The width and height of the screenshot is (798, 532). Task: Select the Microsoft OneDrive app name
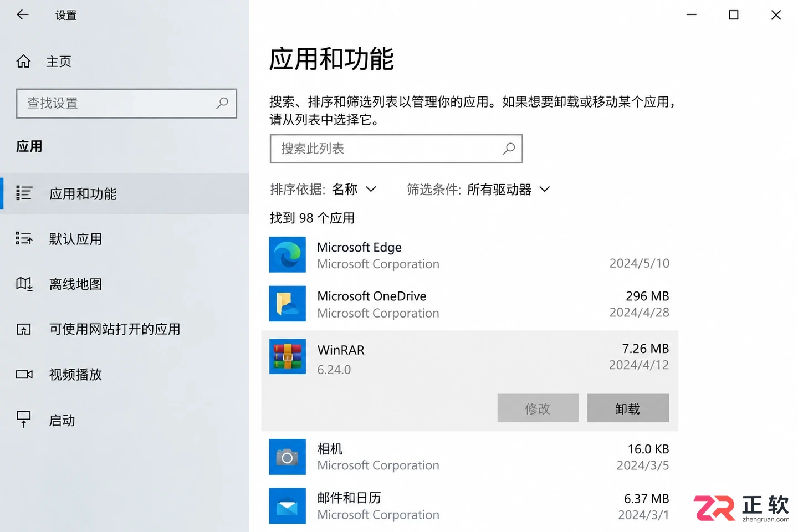point(372,296)
